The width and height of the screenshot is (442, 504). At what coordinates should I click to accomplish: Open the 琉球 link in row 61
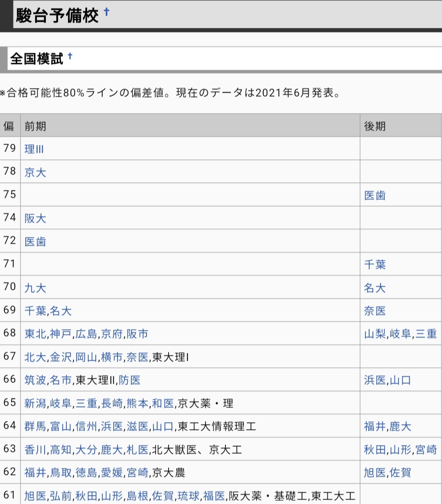(188, 496)
